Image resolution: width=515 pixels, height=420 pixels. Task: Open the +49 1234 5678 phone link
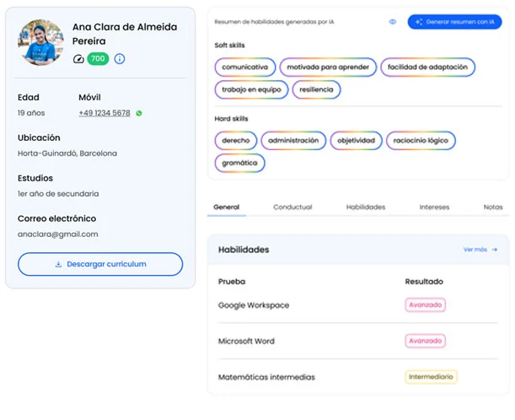tap(105, 113)
